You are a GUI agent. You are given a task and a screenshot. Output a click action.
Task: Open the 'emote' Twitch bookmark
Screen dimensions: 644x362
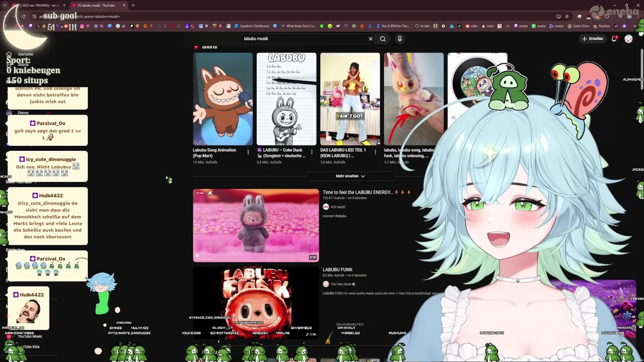pos(520,26)
